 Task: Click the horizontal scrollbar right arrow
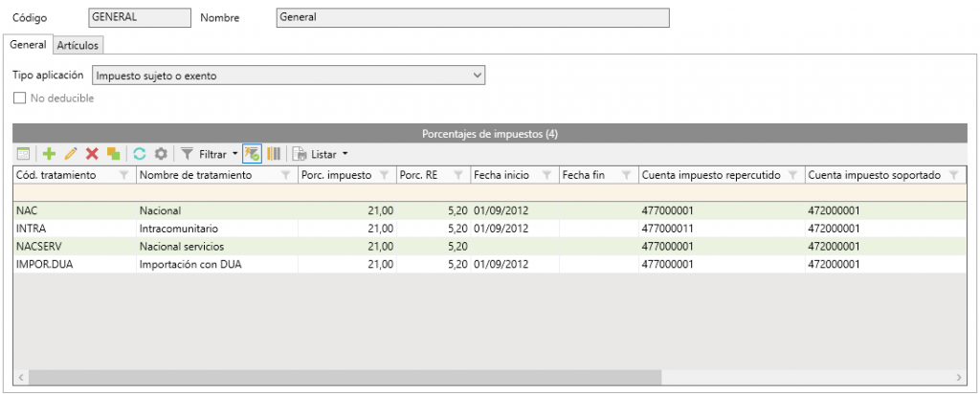[960, 377]
